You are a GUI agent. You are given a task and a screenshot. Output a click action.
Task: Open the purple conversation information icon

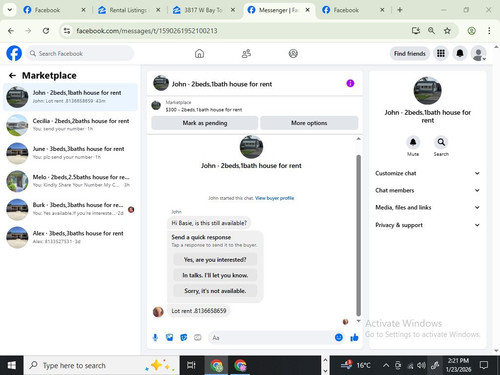[x=350, y=83]
